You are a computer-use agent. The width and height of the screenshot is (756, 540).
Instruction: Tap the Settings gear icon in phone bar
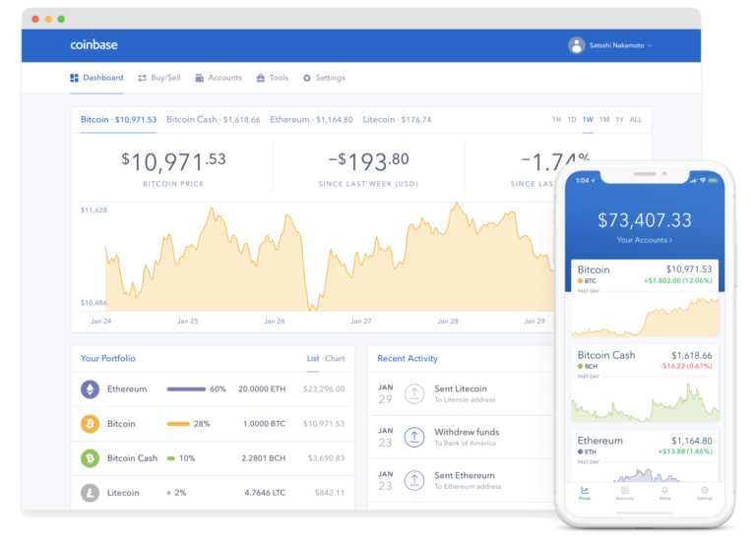click(x=705, y=493)
